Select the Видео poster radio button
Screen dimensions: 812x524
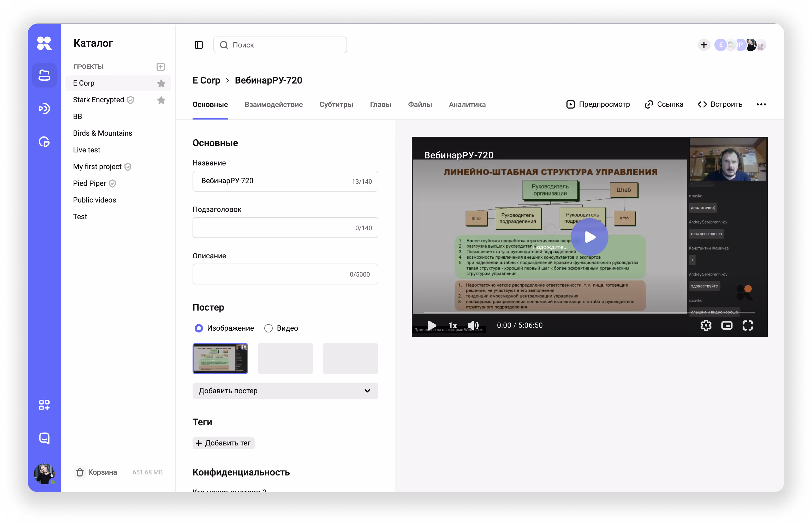(268, 328)
